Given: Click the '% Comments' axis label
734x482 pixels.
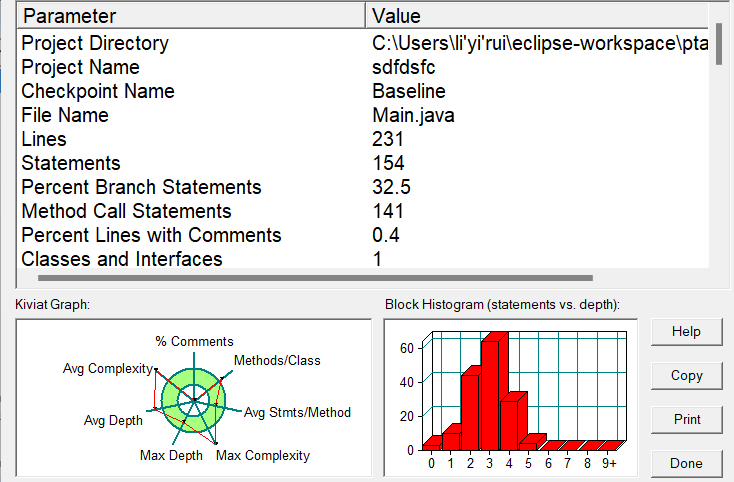Looking at the screenshot, I should pos(194,342).
